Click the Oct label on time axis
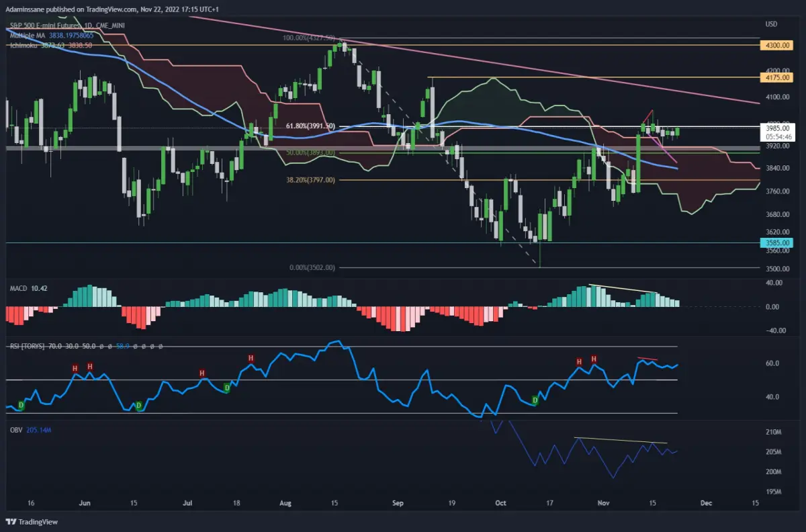806x532 pixels. pyautogui.click(x=499, y=502)
